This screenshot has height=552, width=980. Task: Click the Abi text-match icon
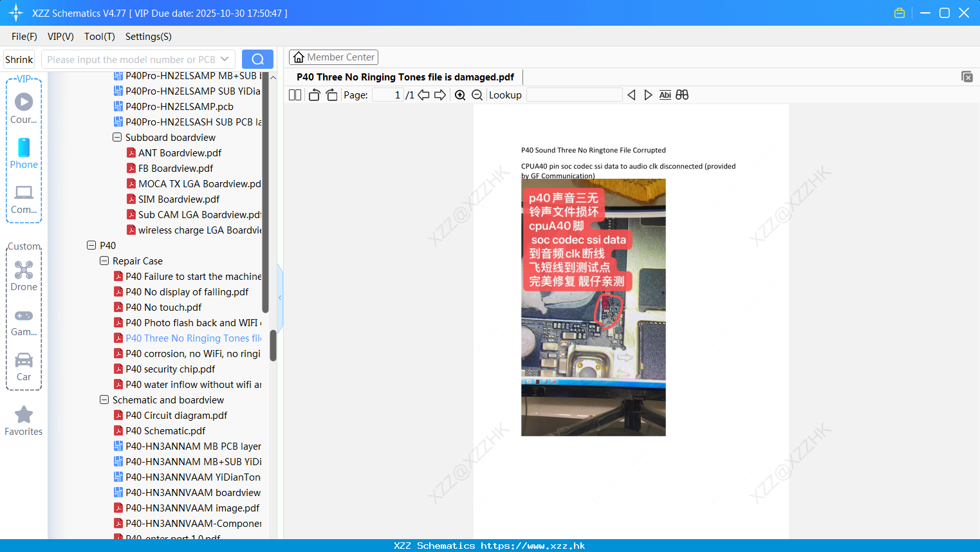click(x=665, y=95)
